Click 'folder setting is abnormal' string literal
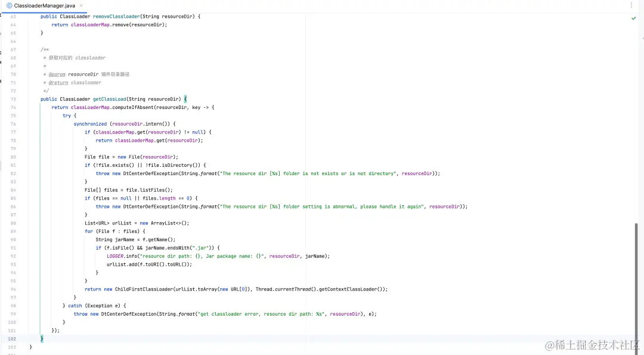 (x=323, y=207)
